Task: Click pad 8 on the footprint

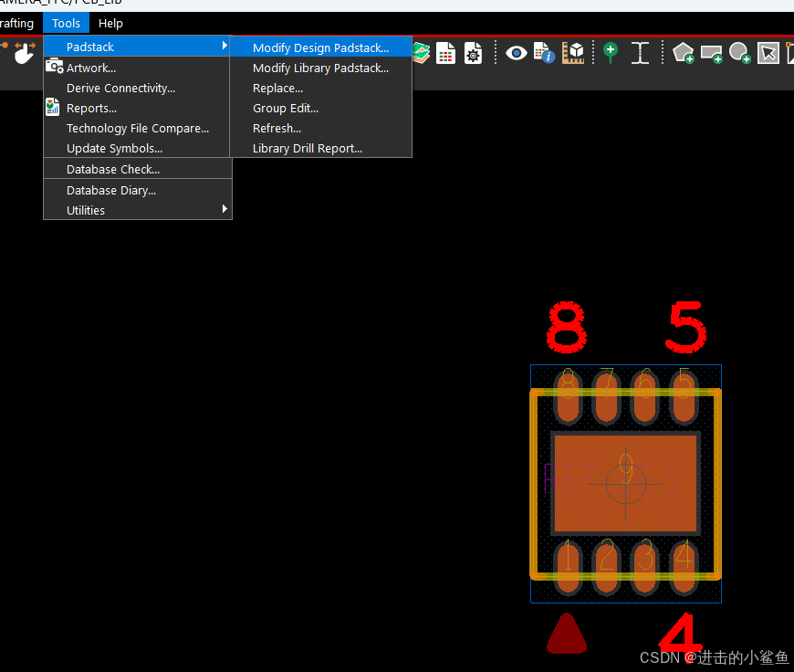Action: 568,397
